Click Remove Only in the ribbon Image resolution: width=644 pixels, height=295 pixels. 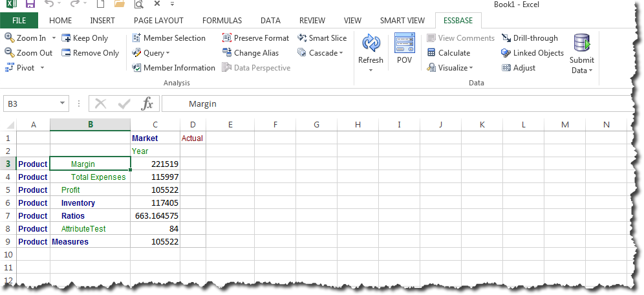tap(90, 52)
